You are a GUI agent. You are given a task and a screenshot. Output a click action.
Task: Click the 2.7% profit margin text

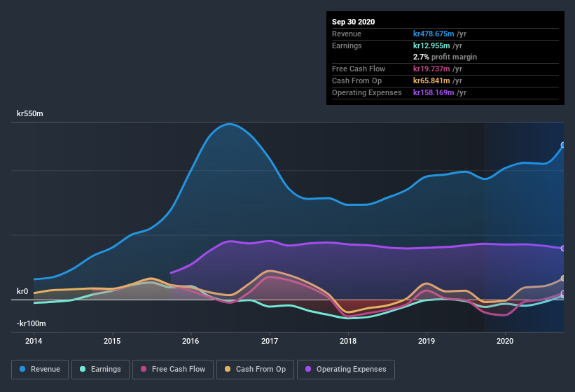click(x=445, y=57)
